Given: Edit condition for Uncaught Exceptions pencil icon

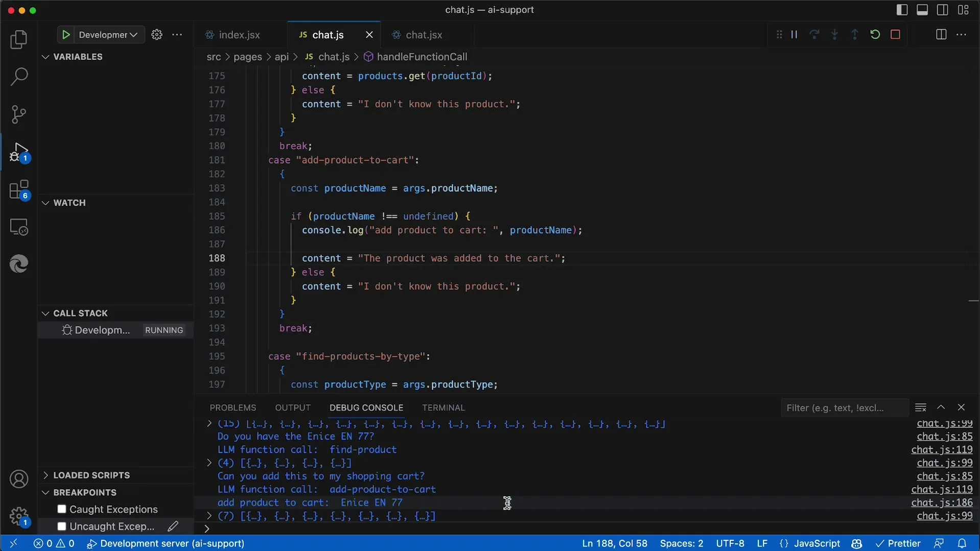Looking at the screenshot, I should point(173,526).
